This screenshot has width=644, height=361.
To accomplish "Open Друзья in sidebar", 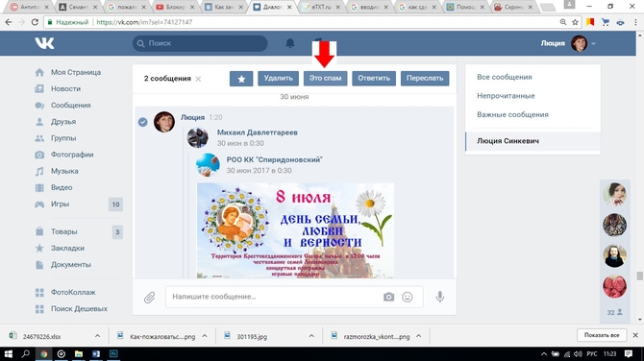I will [63, 121].
